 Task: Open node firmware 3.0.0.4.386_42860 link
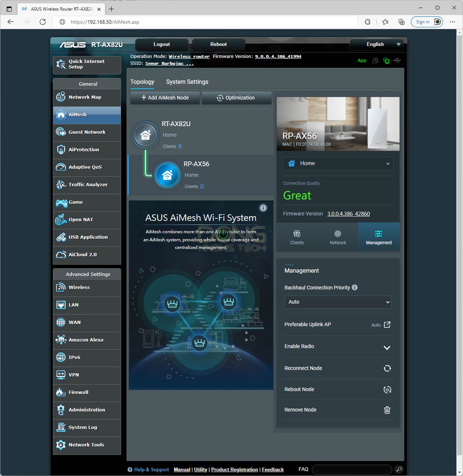click(348, 214)
